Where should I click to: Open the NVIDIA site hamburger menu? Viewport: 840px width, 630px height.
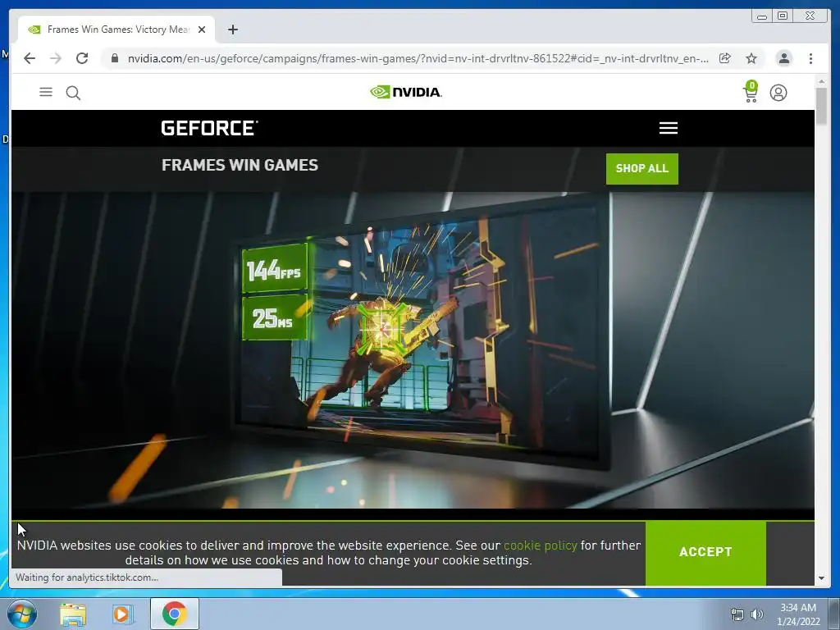46,92
